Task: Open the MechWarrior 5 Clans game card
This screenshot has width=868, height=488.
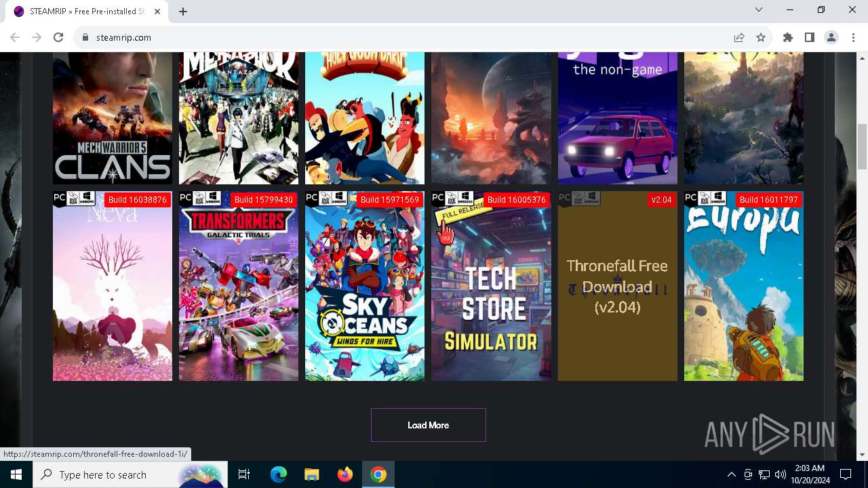Action: tap(113, 118)
